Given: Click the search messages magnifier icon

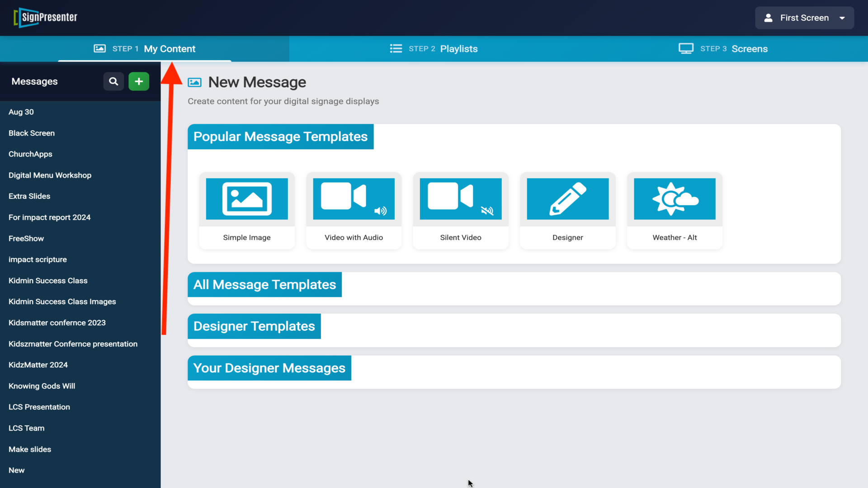Looking at the screenshot, I should coord(113,81).
